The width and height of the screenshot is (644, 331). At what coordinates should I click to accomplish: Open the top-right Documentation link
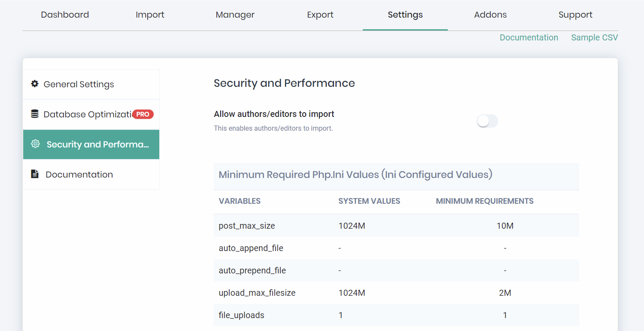pos(529,37)
